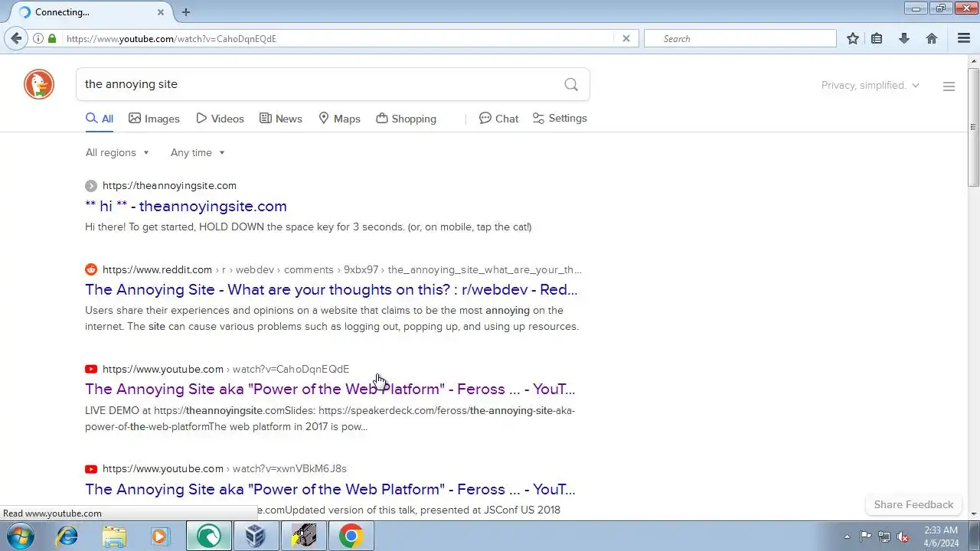Image resolution: width=980 pixels, height=551 pixels.
Task: Click the magnifier search submit icon
Action: [571, 84]
